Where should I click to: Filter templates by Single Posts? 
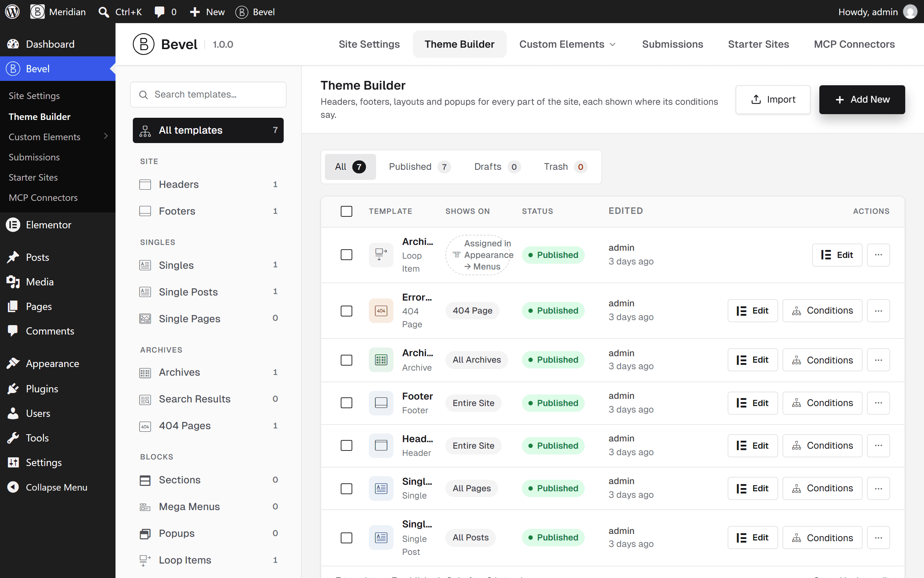point(208,292)
